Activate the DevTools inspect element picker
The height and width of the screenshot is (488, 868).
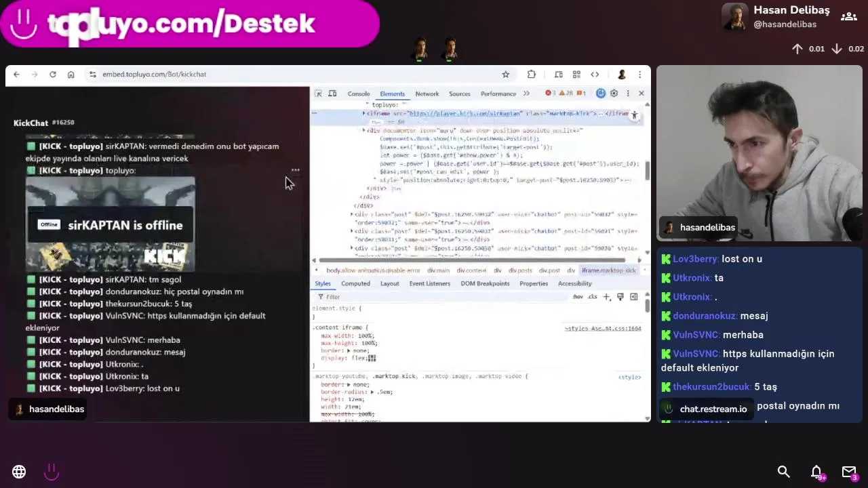click(x=318, y=94)
